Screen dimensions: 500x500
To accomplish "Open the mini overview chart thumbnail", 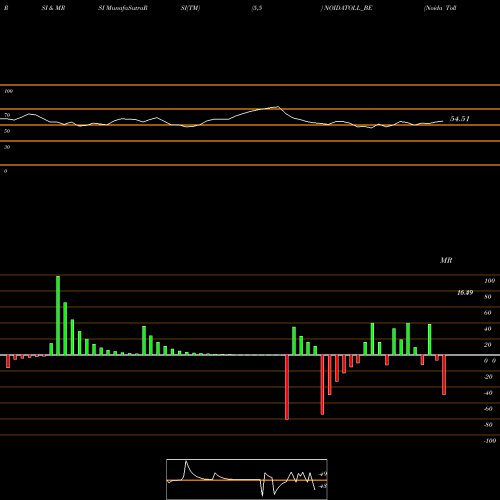I will [247, 479].
